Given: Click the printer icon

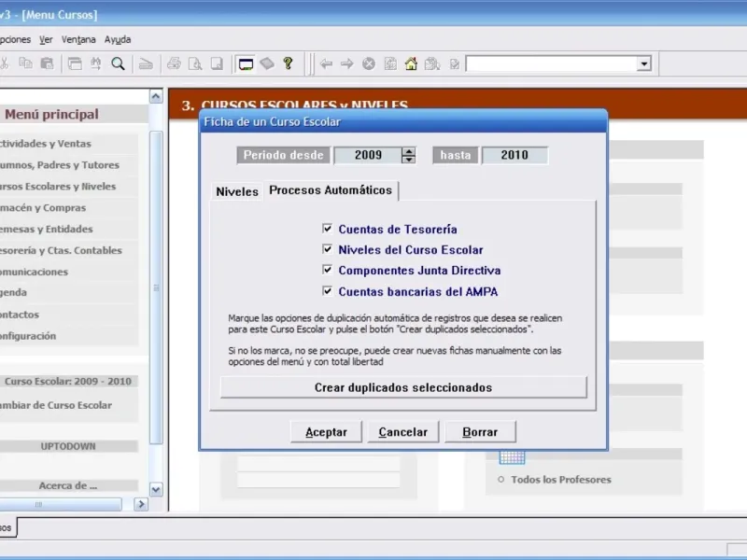Looking at the screenshot, I should 174,63.
